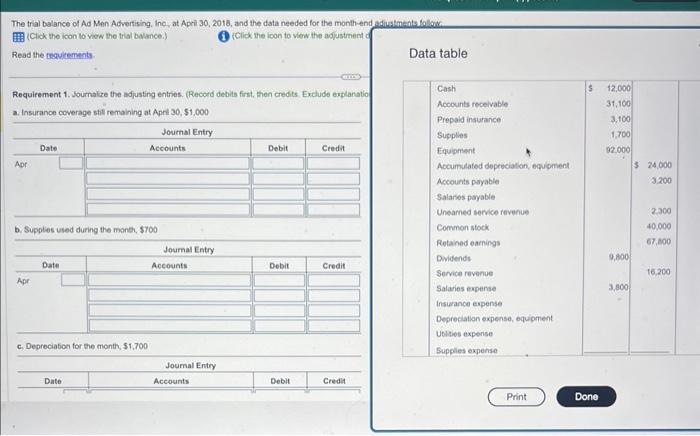Select second account field in entry b
700x436 pixels.
point(170,295)
